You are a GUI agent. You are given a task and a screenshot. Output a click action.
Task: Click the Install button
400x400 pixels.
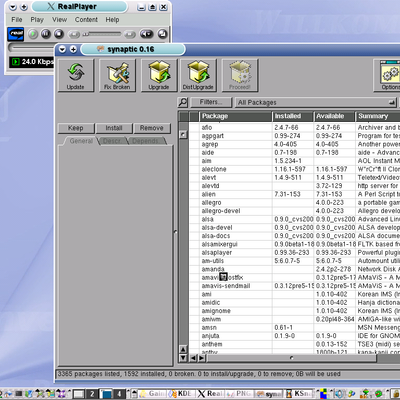(114, 128)
